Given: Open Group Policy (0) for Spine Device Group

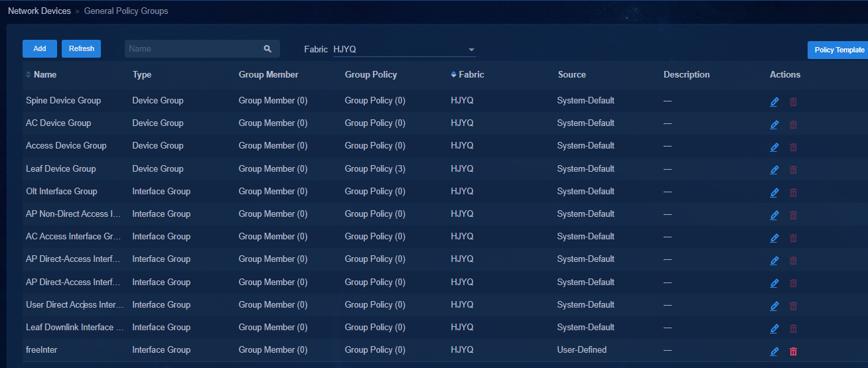Looking at the screenshot, I should [x=375, y=100].
